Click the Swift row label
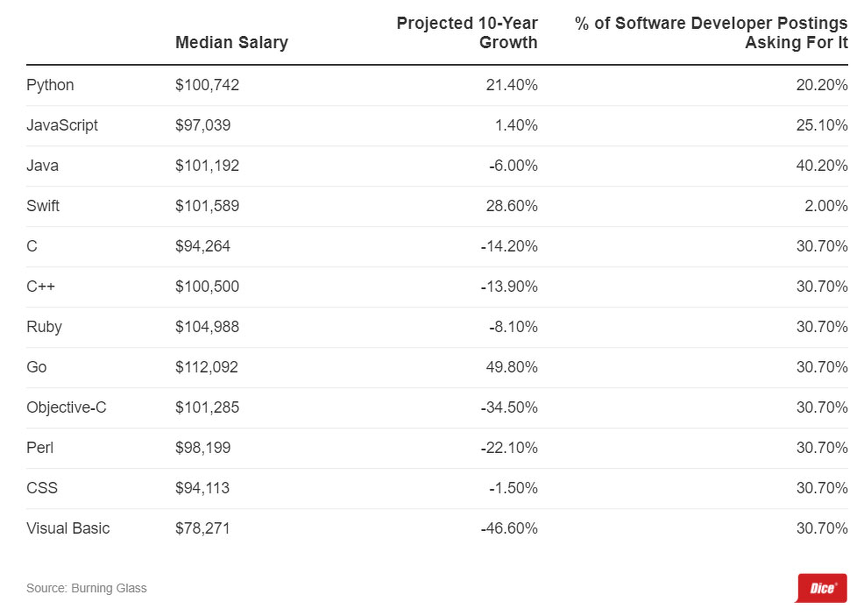Screen dimensions: 864x616 [x=43, y=206]
